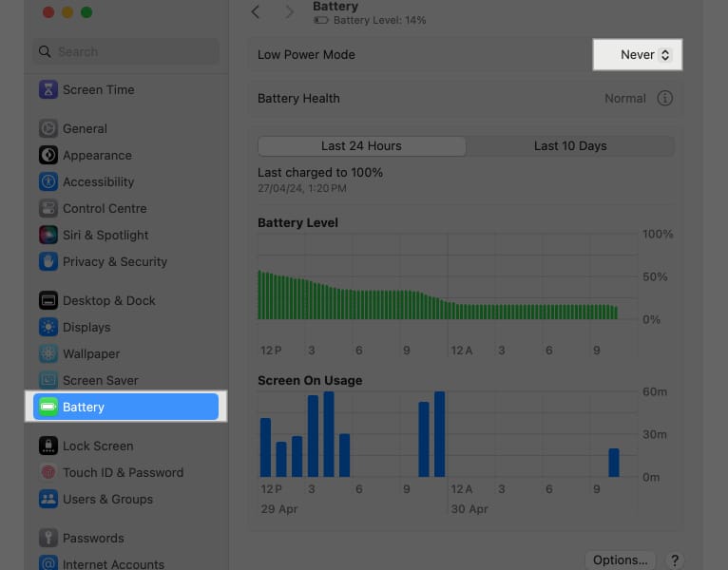The width and height of the screenshot is (728, 570).
Task: Click the 30 Apr date label
Action: click(469, 509)
